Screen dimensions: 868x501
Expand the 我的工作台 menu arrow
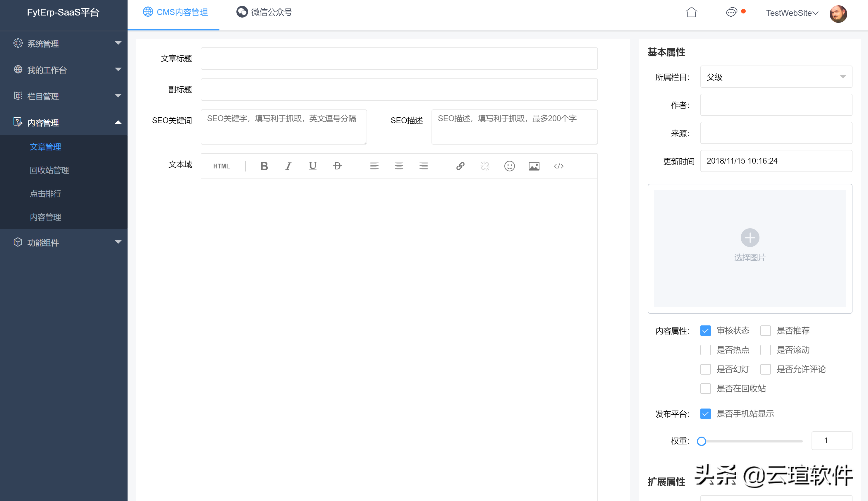tap(118, 70)
